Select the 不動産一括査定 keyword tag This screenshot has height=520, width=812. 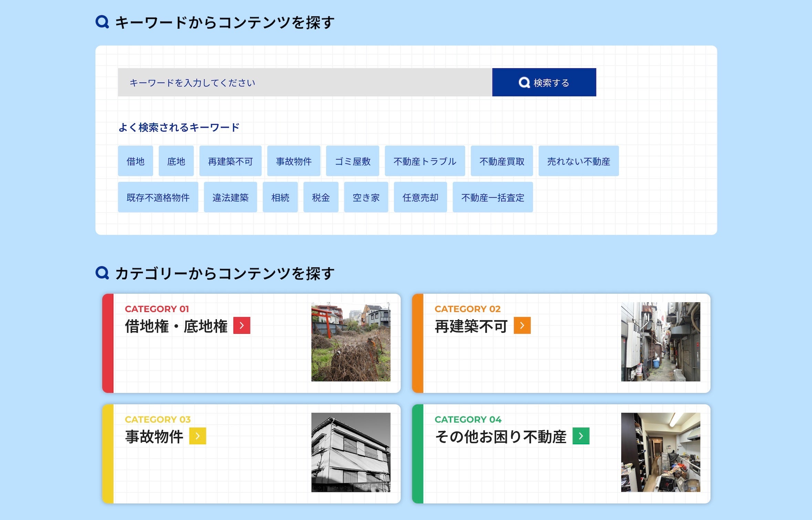[x=492, y=197]
